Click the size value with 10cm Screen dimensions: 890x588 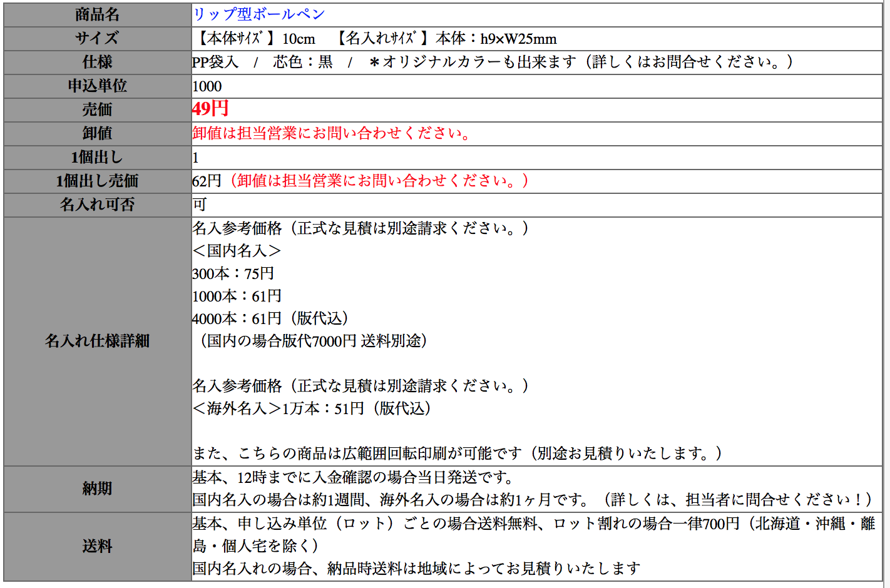pos(376,39)
